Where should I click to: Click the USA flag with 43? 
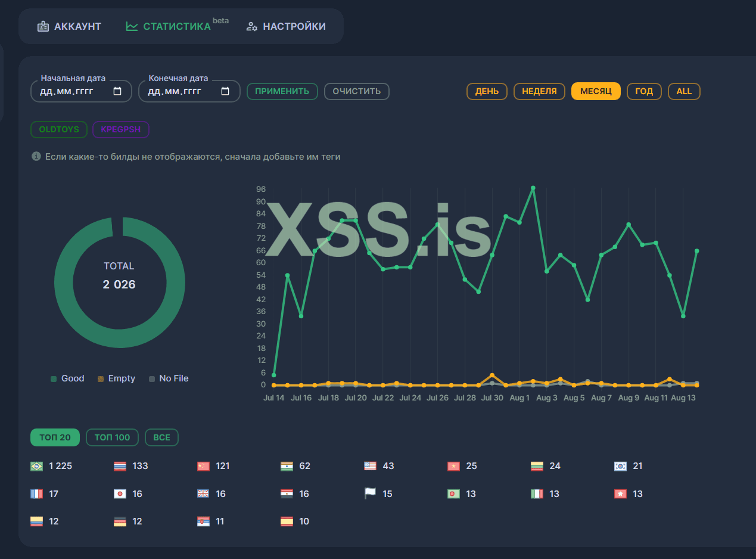371,467
